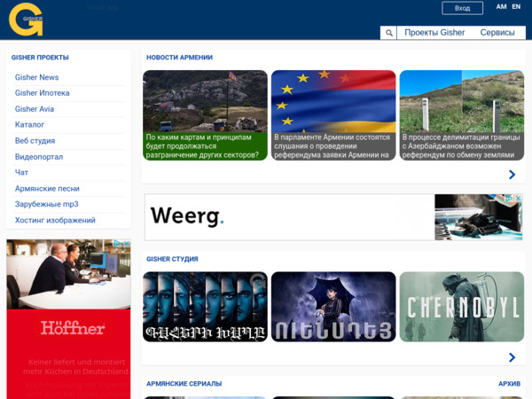Image resolution: width=532 pixels, height=399 pixels.
Task: Open Видеопортал from the sidebar
Action: click(39, 157)
